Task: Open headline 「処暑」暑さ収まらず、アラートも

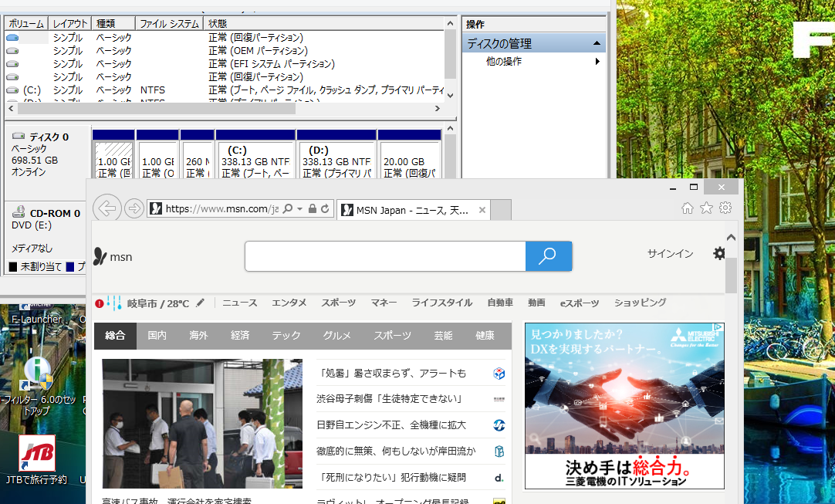Action: (x=391, y=373)
